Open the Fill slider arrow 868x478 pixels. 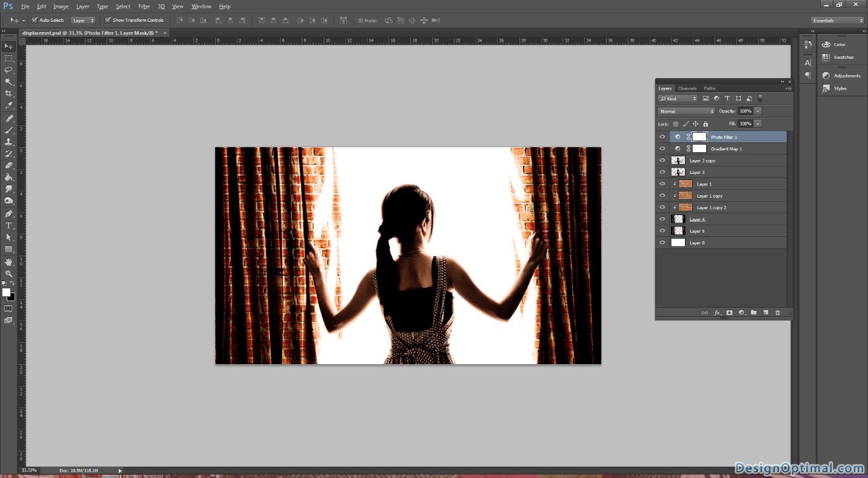click(x=758, y=124)
